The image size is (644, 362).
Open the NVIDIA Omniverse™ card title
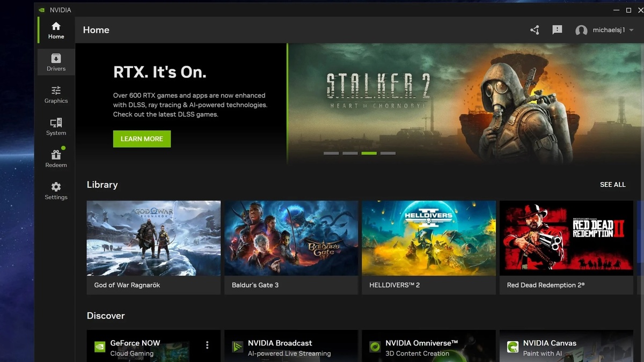(422, 343)
